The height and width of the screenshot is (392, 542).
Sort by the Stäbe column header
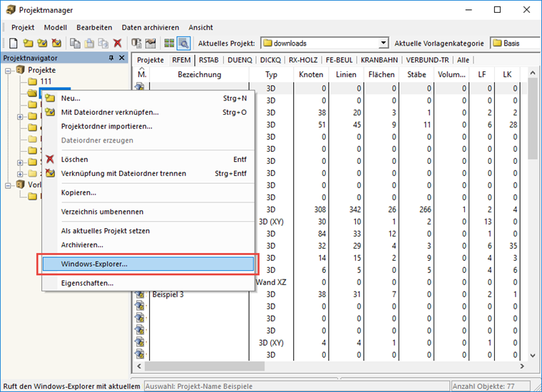416,74
